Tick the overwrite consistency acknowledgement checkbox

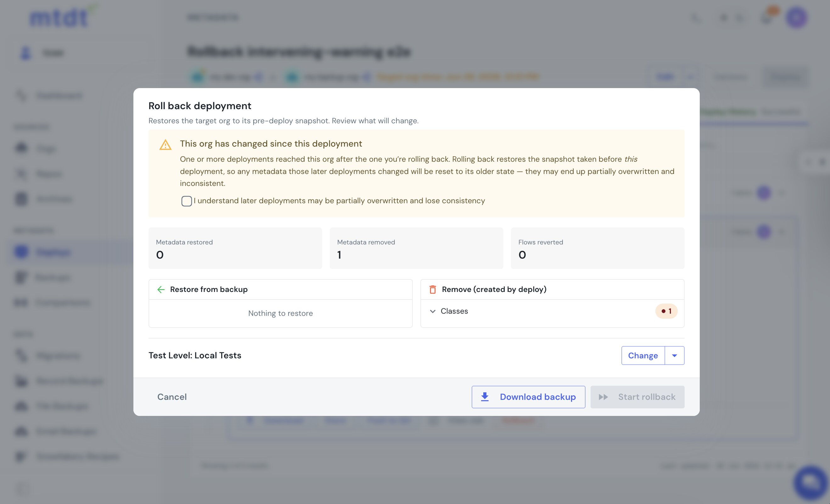pos(186,201)
